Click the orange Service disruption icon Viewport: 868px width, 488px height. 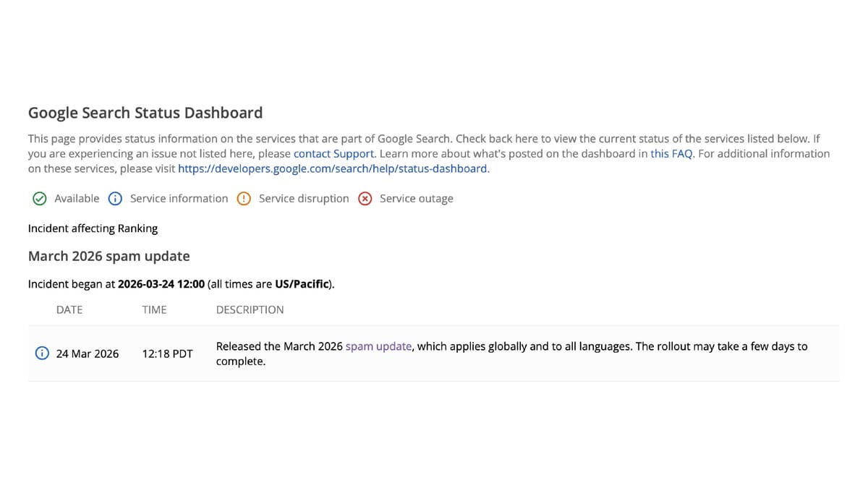[x=244, y=198]
